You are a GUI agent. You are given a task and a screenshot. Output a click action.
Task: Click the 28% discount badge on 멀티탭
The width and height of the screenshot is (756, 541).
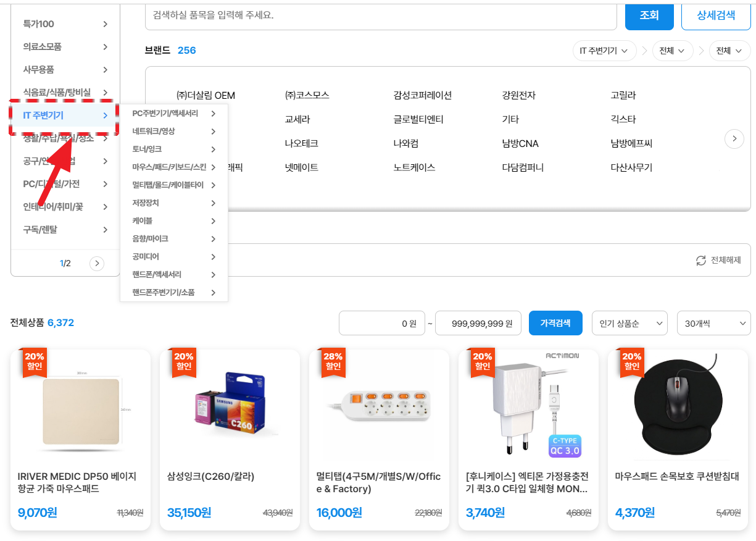pyautogui.click(x=333, y=362)
